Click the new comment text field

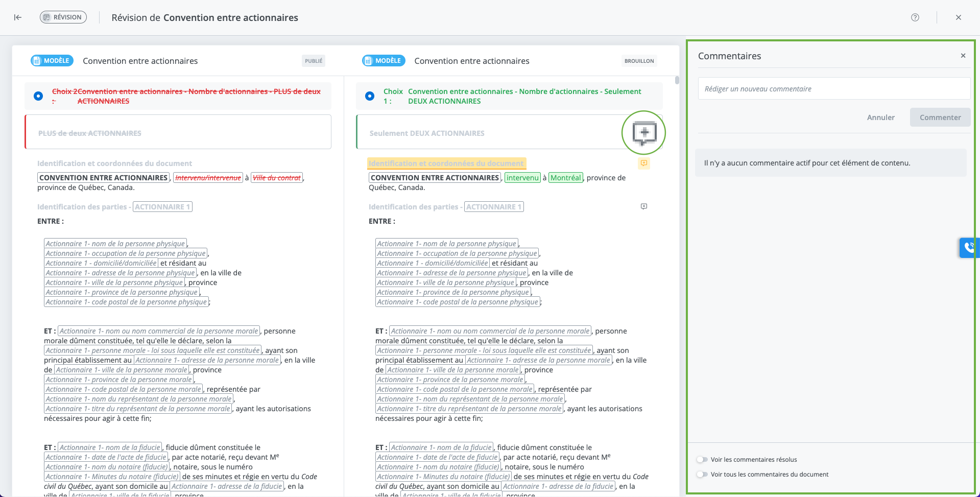click(833, 89)
